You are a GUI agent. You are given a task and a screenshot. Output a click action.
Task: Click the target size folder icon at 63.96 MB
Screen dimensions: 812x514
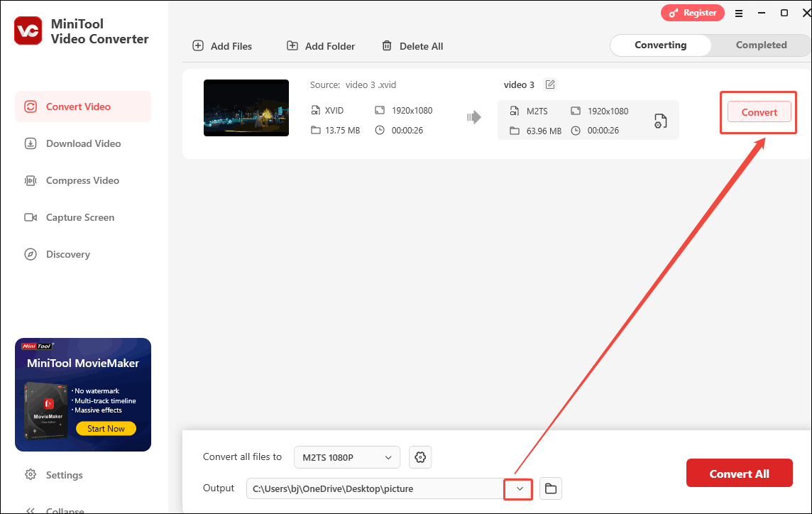coord(514,131)
